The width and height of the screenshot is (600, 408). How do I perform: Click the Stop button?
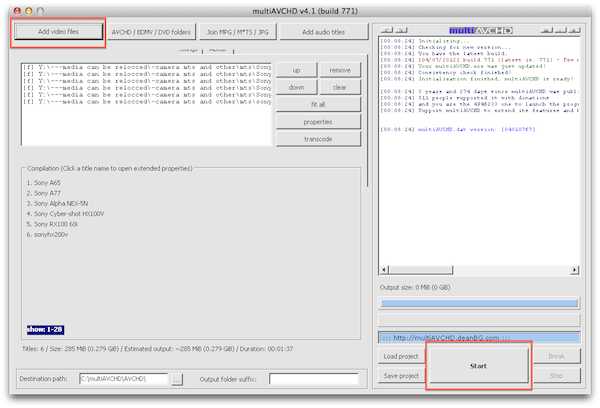[x=556, y=376]
